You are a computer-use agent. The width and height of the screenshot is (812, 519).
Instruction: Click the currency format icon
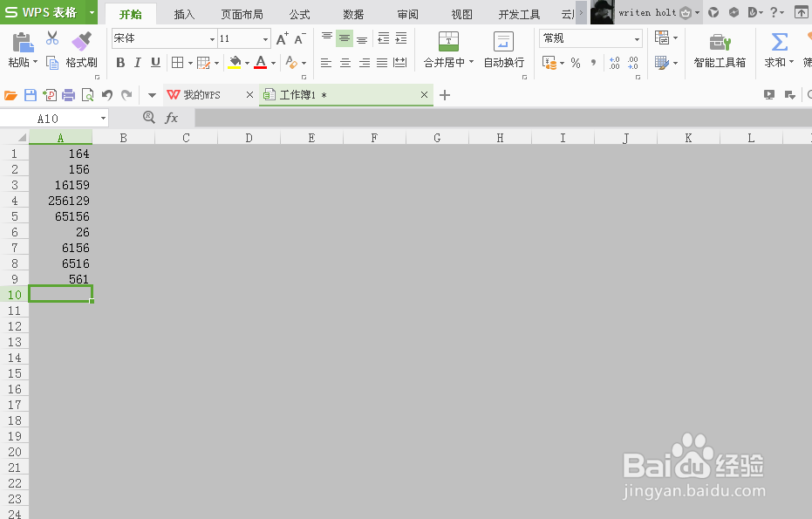coord(549,63)
